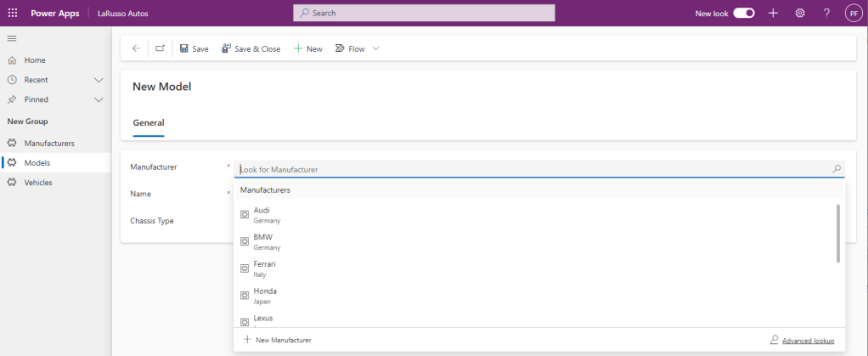Go to Manufacturers in the sidebar
Viewport: 868px width, 356px height.
tap(49, 143)
